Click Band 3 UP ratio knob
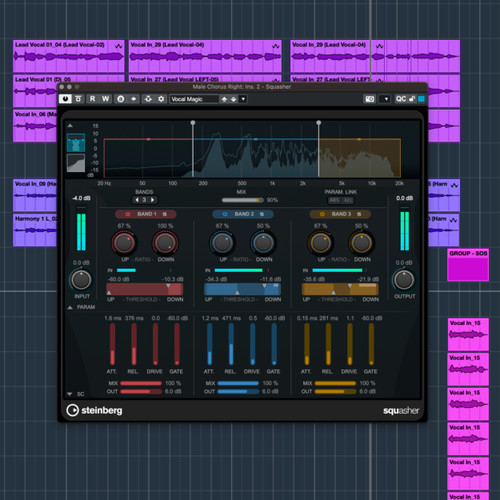 (320, 243)
